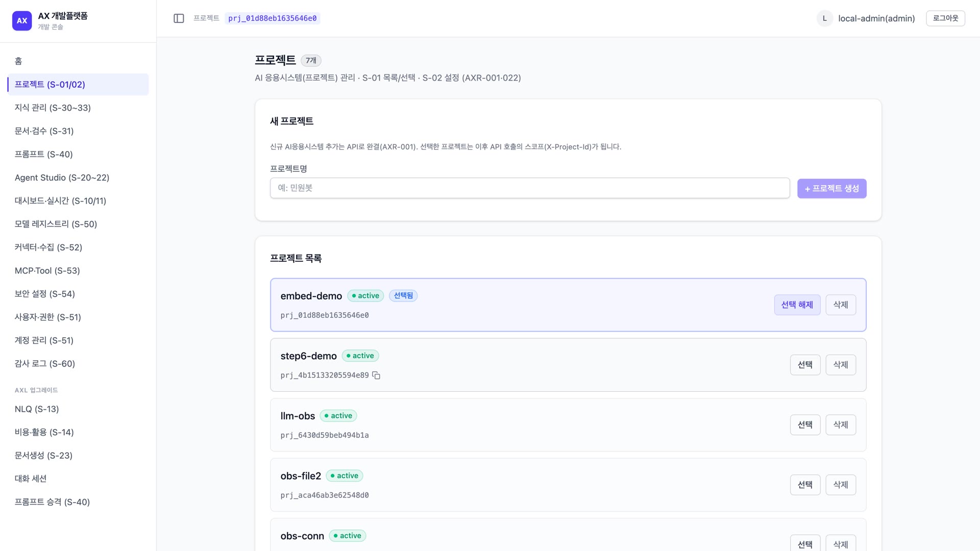
Task: Click the 7개 count badge
Action: point(311,61)
